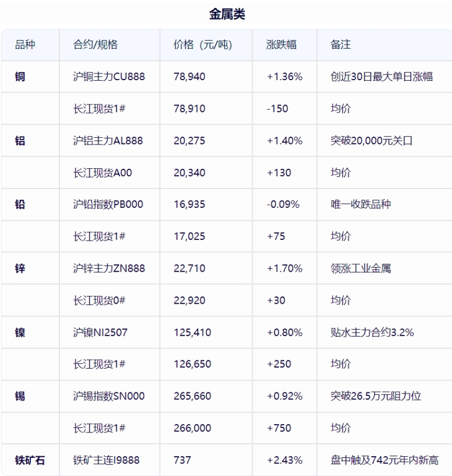Click the 126,650 nickel spot price
Image resolution: width=452 pixels, height=476 pixels.
pos(192,364)
